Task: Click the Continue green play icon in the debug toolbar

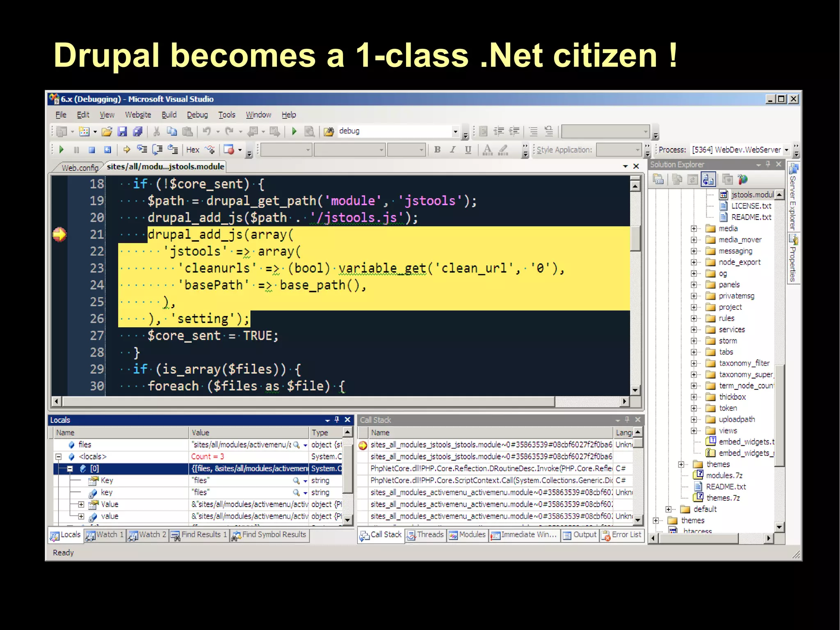Action: 62,150
